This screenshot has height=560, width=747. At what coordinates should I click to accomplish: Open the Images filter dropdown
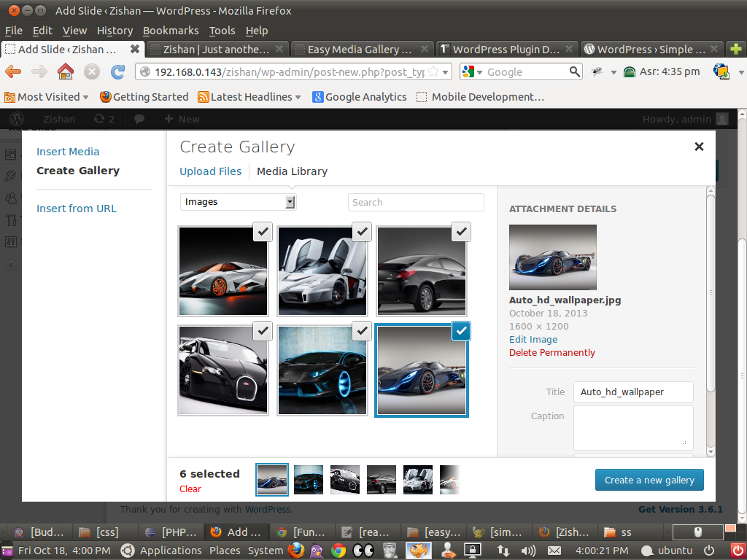239,202
